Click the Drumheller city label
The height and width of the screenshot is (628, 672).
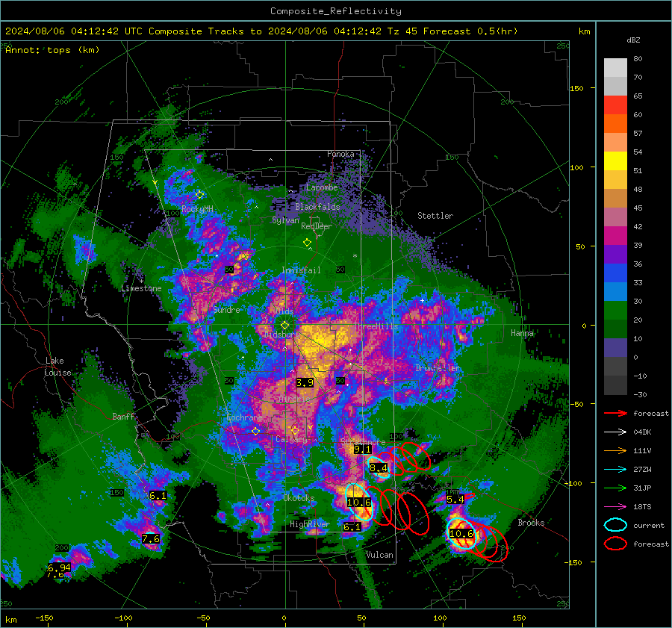coord(438,368)
